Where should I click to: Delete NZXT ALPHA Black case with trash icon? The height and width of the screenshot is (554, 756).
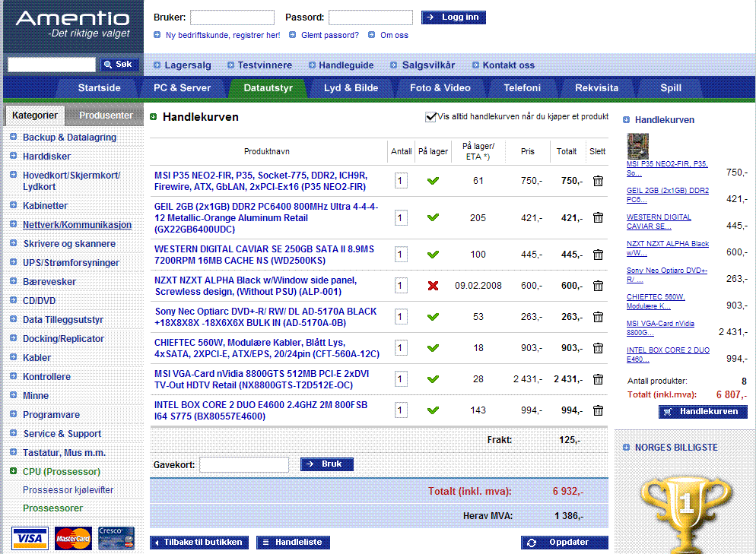(x=598, y=286)
